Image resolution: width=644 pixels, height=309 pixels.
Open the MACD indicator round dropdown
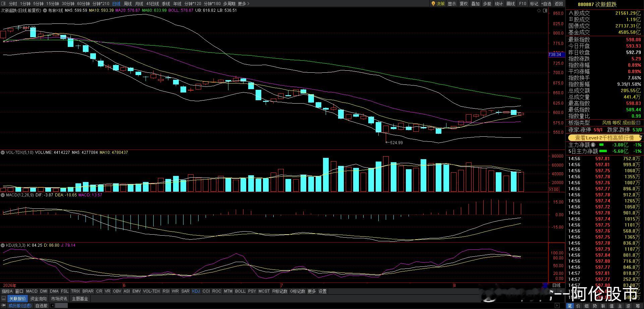tap(3, 195)
